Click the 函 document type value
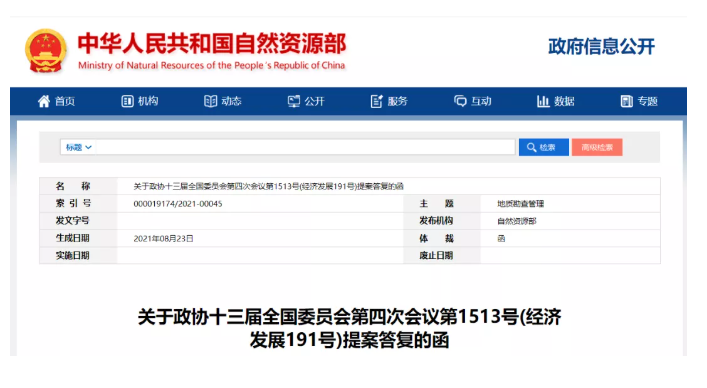This screenshot has height=388, width=707. tap(501, 238)
